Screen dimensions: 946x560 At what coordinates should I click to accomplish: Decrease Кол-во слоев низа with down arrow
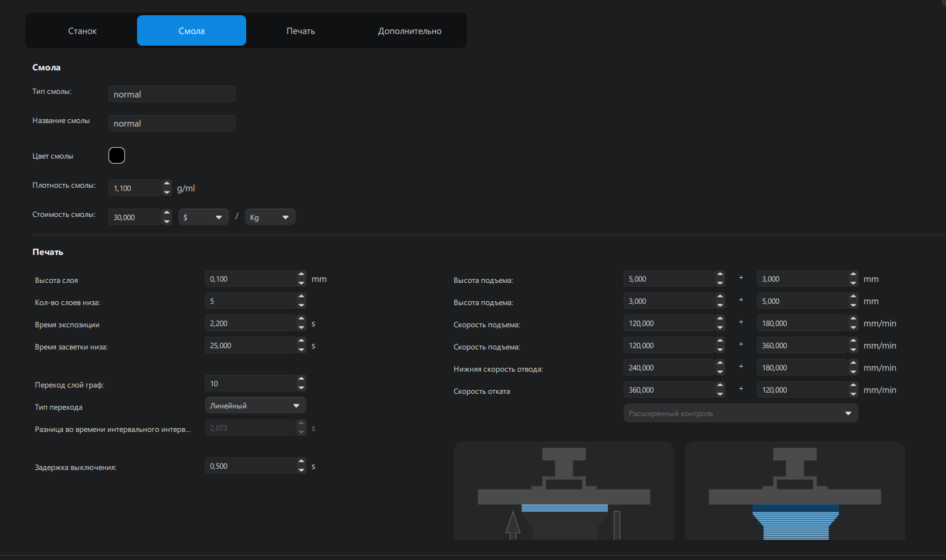pos(301,305)
